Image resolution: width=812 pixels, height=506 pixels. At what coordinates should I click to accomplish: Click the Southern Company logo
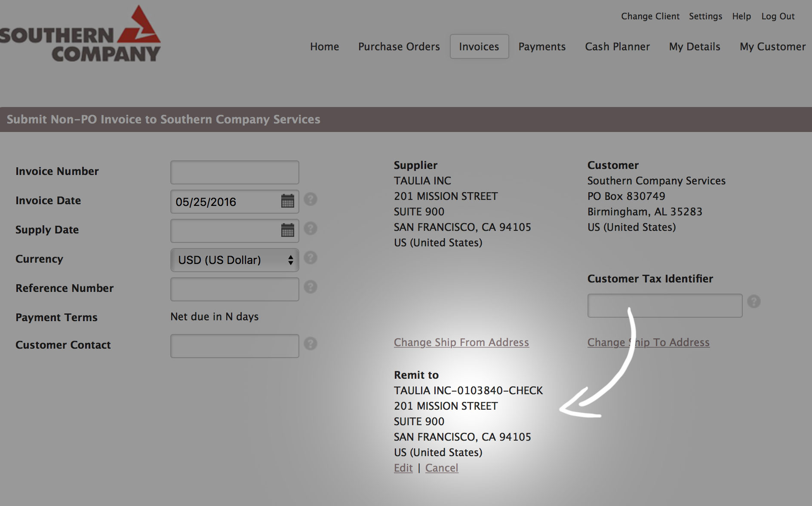(80, 34)
